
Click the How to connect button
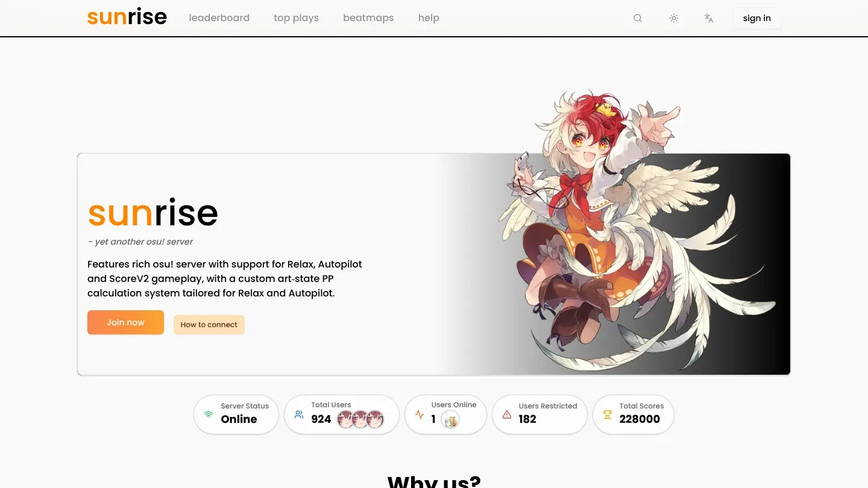(x=209, y=325)
